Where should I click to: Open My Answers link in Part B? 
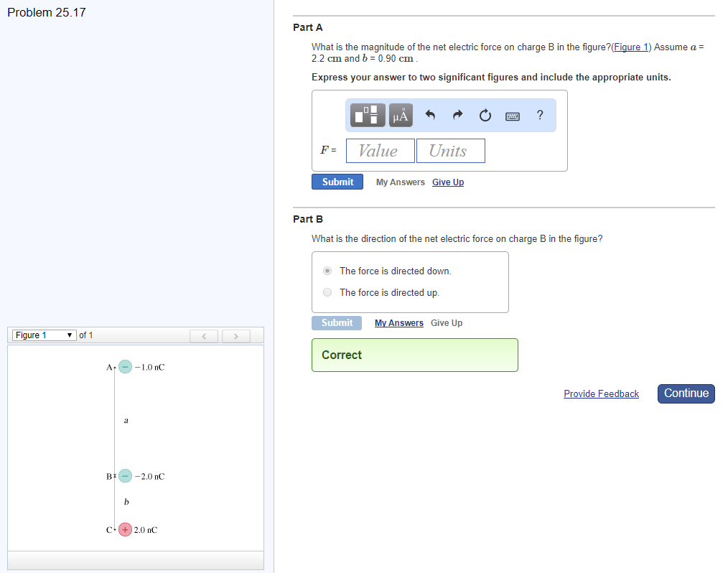(399, 323)
